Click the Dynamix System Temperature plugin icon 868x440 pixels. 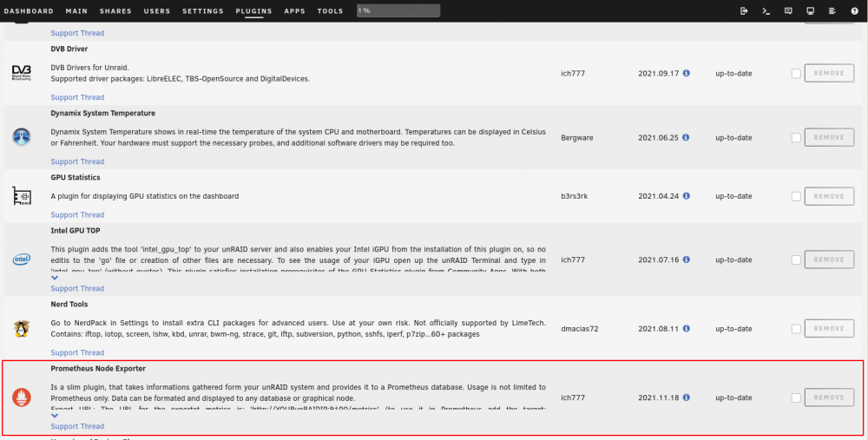[22, 137]
